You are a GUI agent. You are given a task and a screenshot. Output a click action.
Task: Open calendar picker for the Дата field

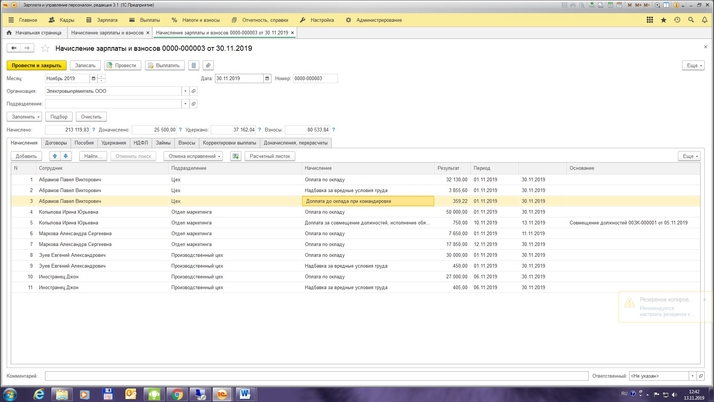[267, 78]
